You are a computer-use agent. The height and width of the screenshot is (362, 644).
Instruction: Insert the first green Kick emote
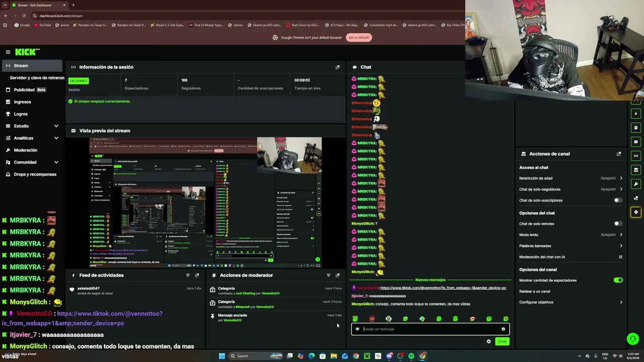pyautogui.click(x=355, y=319)
